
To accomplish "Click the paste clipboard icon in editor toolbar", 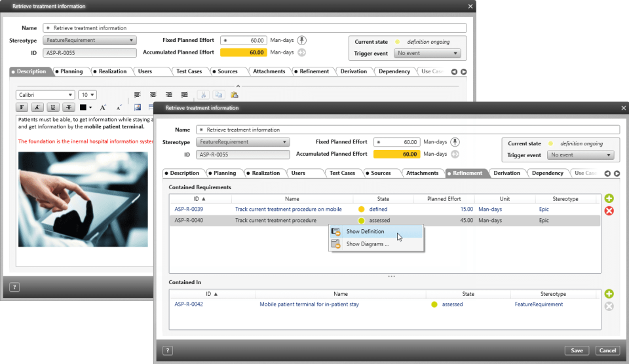I will click(x=235, y=95).
